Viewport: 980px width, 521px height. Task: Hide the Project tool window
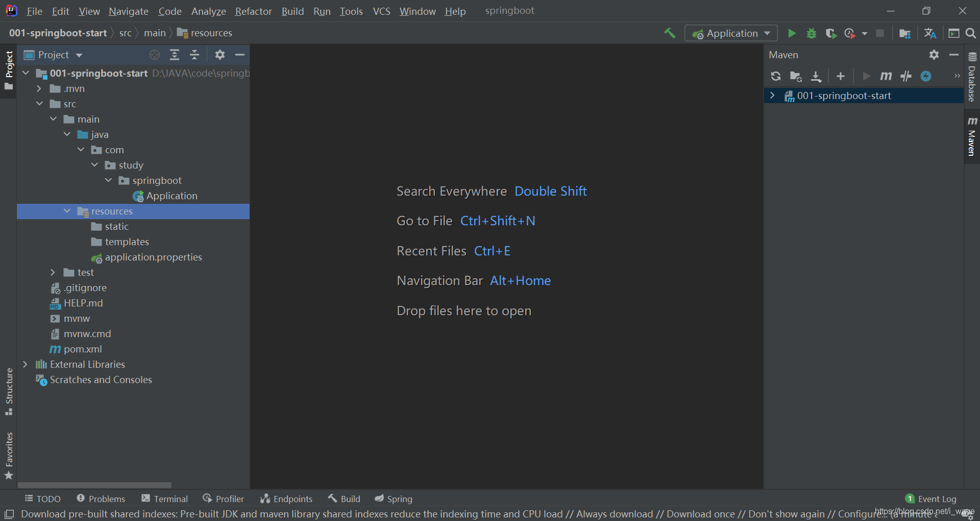click(240, 55)
